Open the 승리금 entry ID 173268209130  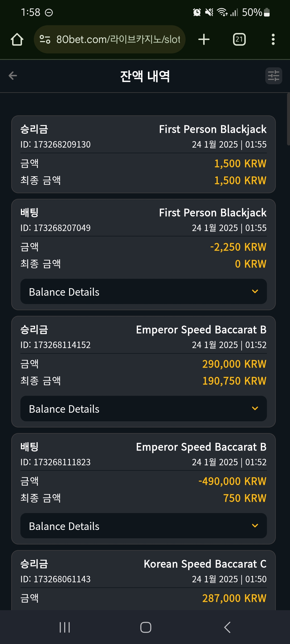click(x=144, y=154)
